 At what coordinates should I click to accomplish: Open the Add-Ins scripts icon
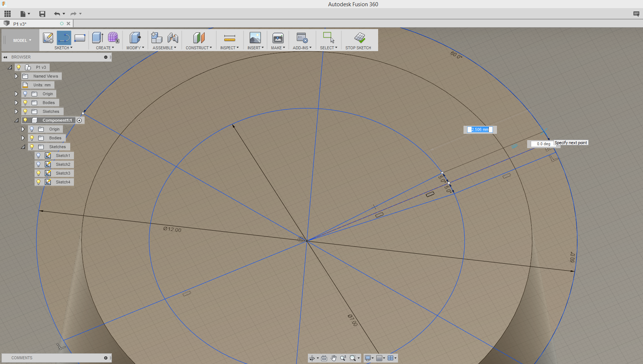pos(302,38)
